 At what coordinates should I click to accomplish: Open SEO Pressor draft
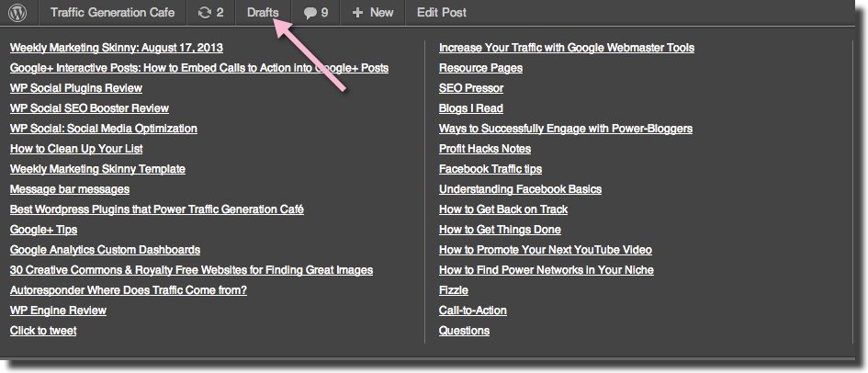point(471,88)
